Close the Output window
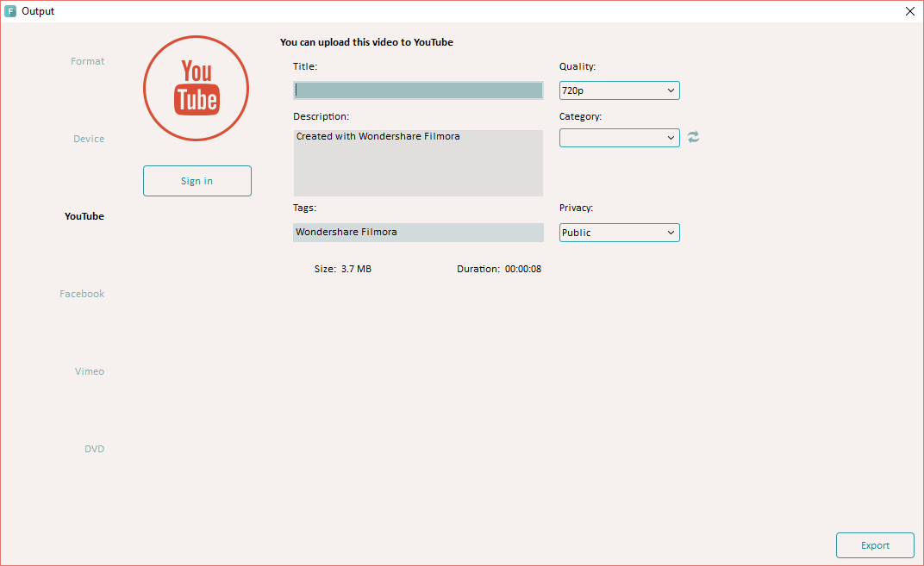The image size is (924, 566). coord(910,11)
